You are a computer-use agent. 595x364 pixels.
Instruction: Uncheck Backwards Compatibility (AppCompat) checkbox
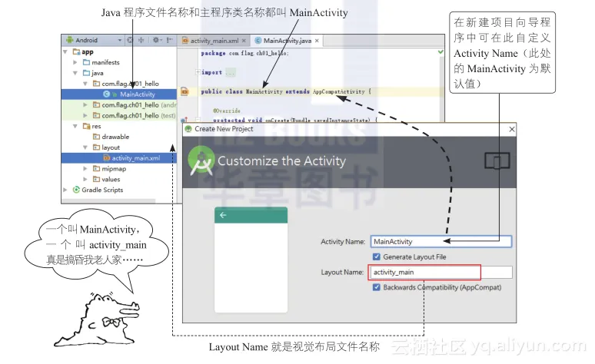pos(377,287)
